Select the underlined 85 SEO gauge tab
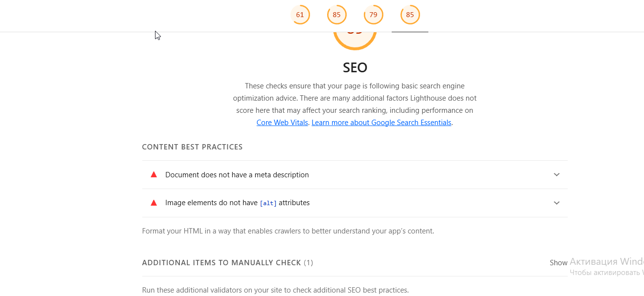Viewport: 644px width, 296px height. (x=410, y=15)
